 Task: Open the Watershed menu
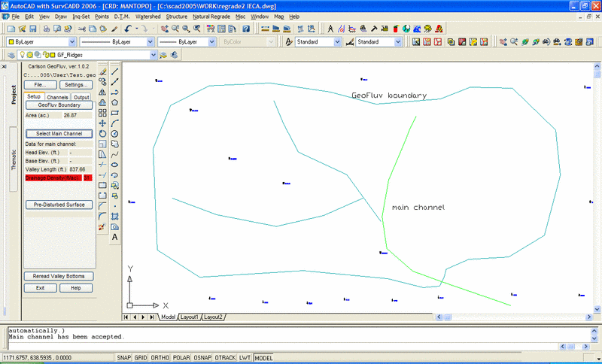coord(147,17)
